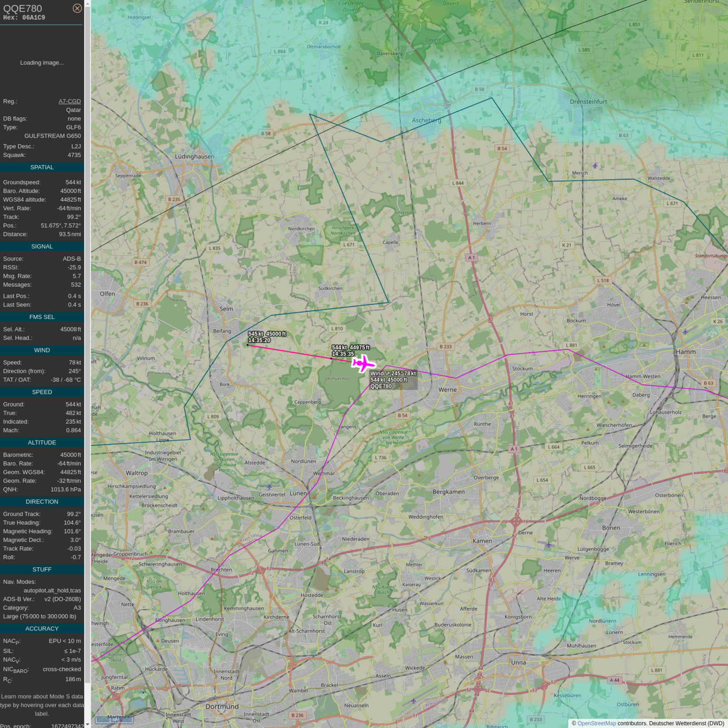Click the airport icon northwest of Hamm
The image size is (728, 728).
point(685,332)
